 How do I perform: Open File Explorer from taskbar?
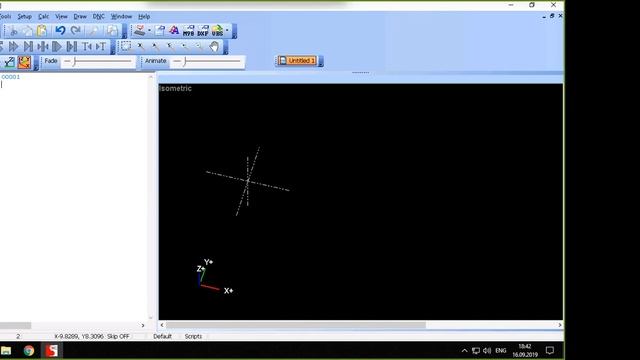pyautogui.click(x=6, y=351)
